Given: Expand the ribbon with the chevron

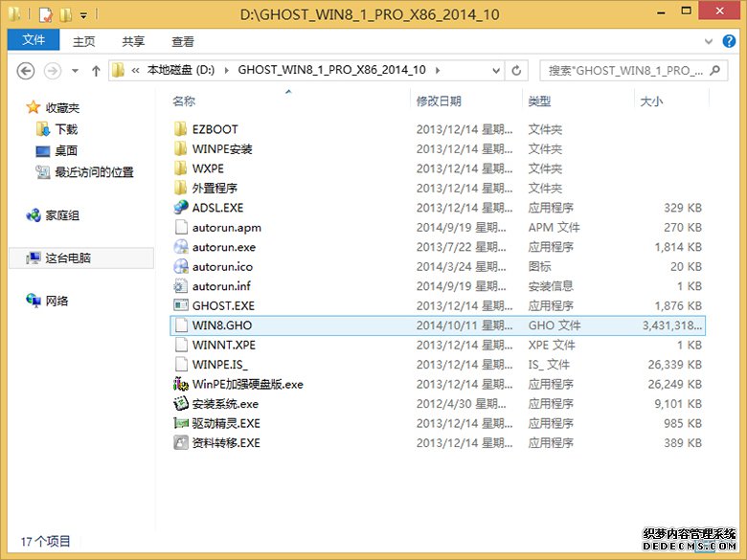Looking at the screenshot, I should [x=709, y=41].
